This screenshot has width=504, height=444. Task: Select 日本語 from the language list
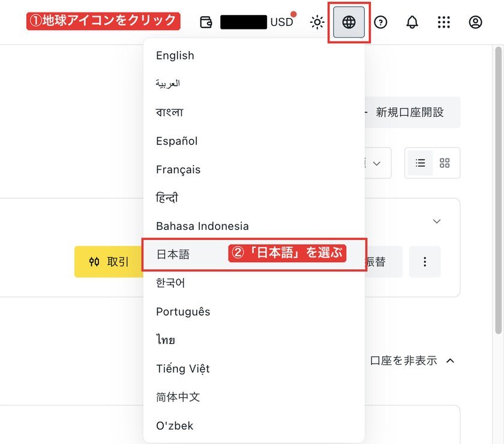(x=254, y=254)
